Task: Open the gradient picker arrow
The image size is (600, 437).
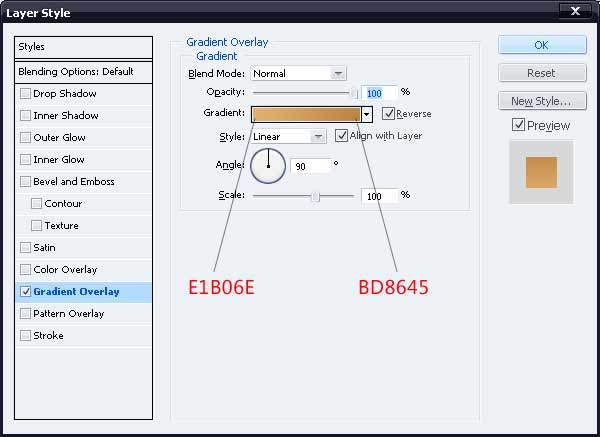Action: (367, 114)
